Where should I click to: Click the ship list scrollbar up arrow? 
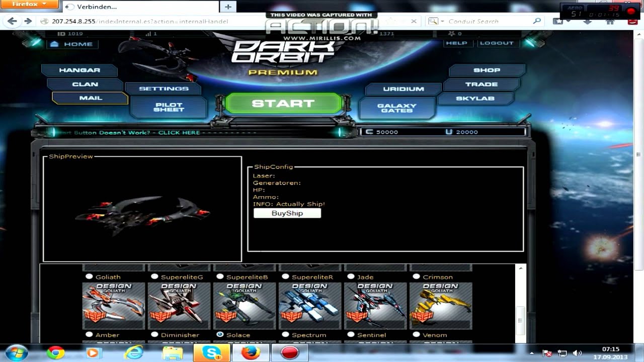(521, 268)
